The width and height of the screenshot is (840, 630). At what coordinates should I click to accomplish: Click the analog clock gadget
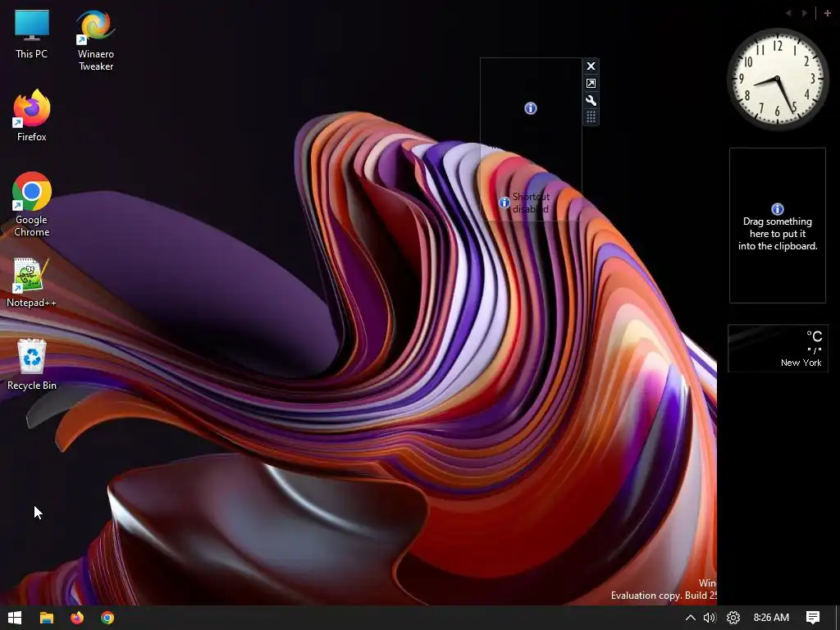pyautogui.click(x=778, y=80)
